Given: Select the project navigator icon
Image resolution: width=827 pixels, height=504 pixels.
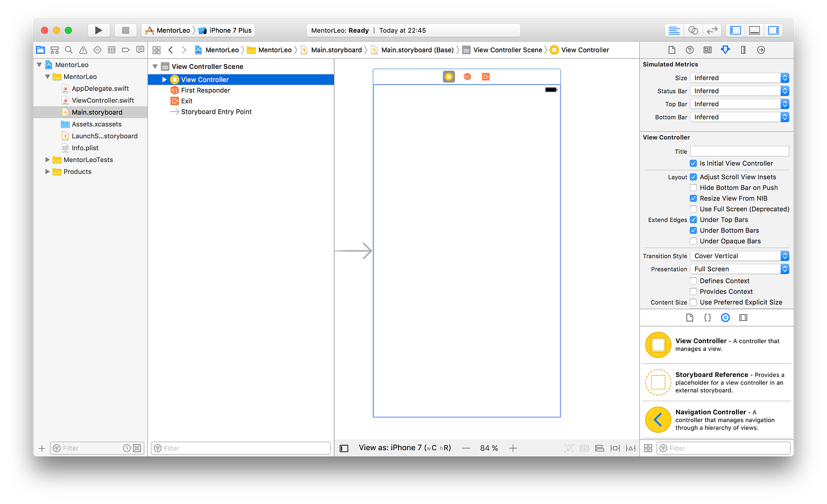Looking at the screenshot, I should (x=40, y=50).
